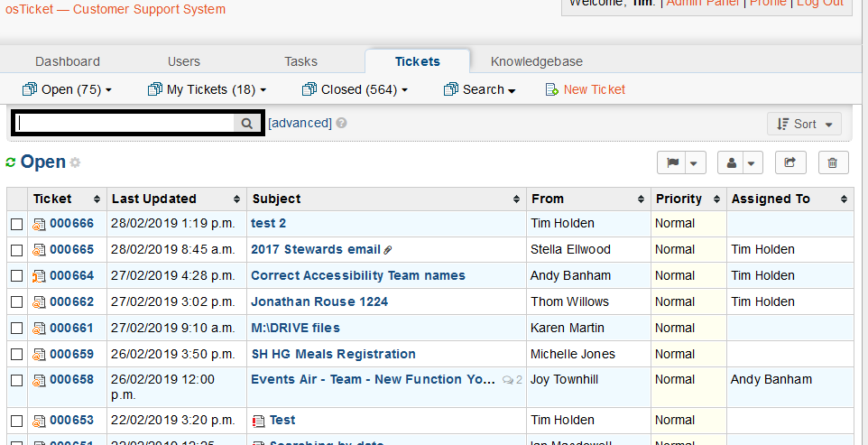Click the search magnifier icon
Viewport: 868px width, 445px height.
point(246,124)
